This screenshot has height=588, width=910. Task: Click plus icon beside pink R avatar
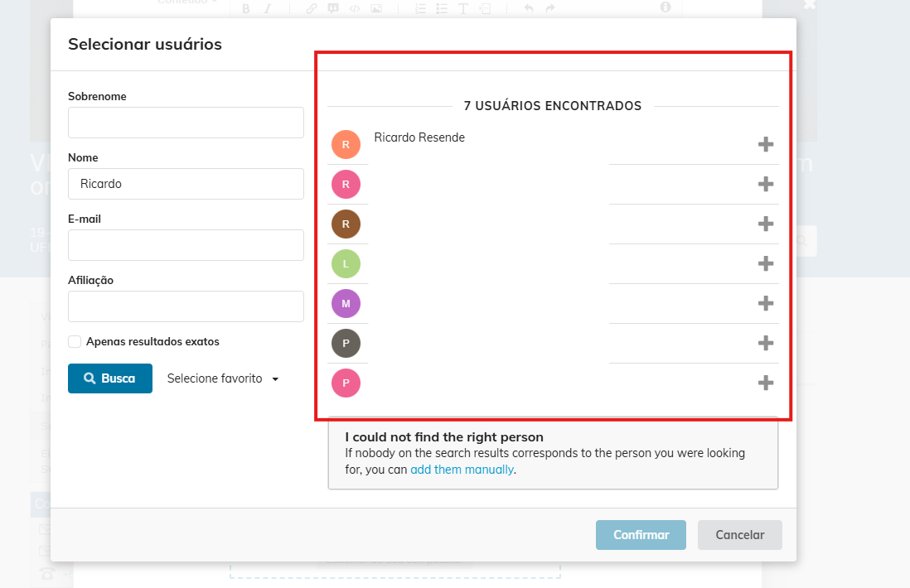click(766, 184)
